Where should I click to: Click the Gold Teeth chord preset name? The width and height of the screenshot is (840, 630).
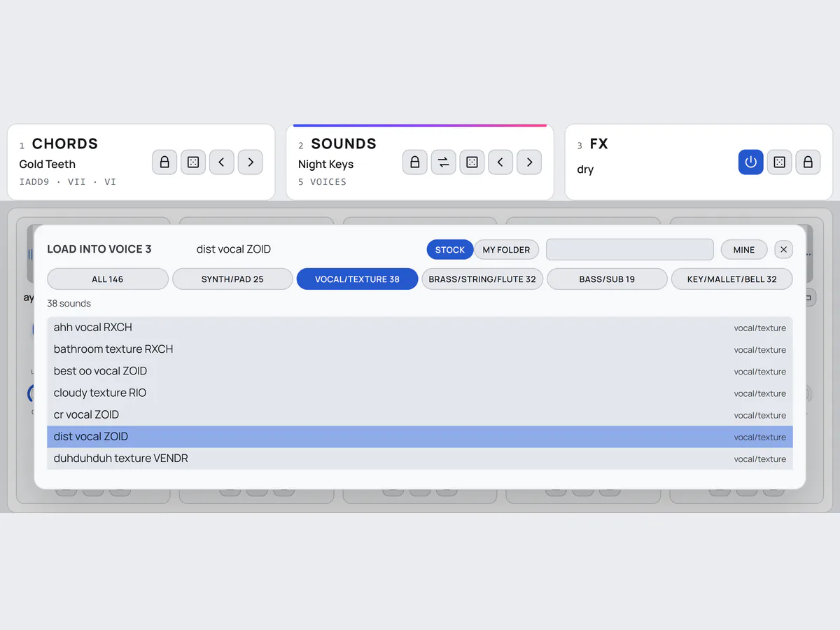[x=48, y=164]
